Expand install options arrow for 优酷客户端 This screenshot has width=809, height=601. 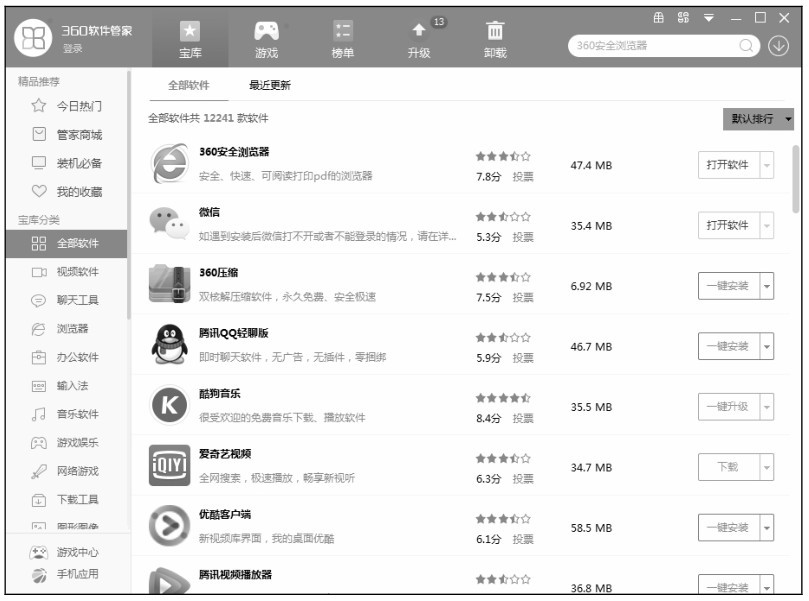pos(767,527)
